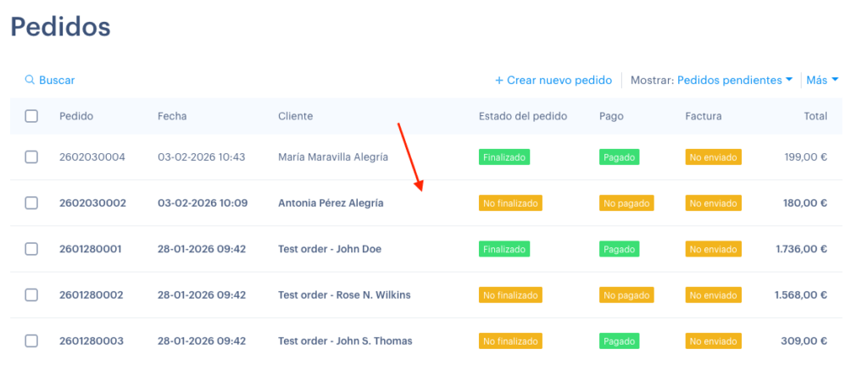Screen dimensions: 868x381
Task: Click Finalizado badge for María Maravilla Alegría
Action: tap(504, 157)
